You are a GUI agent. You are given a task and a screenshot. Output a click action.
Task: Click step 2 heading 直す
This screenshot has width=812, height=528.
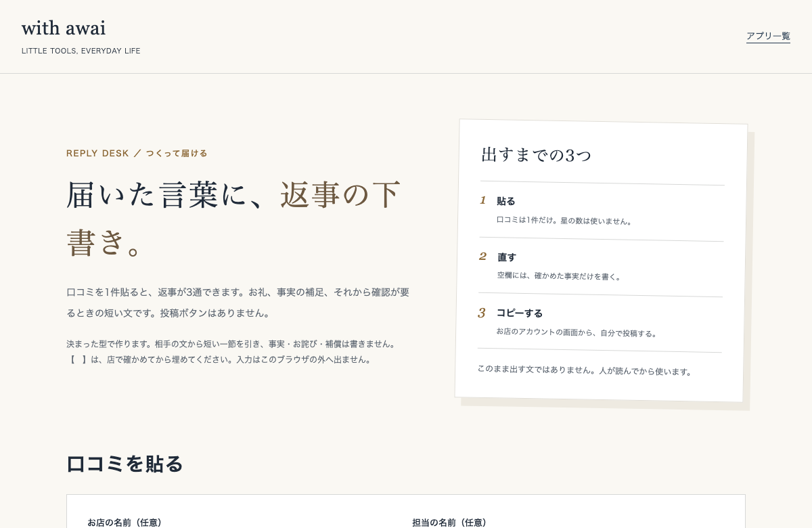point(507,257)
